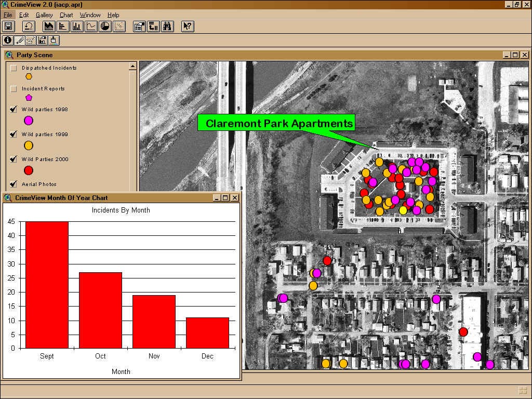
Task: Close the Month Of Year Chart window
Action: 234,198
